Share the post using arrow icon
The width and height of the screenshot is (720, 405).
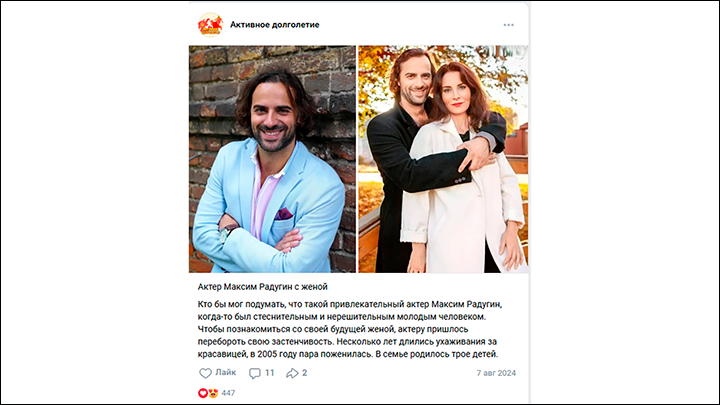(x=292, y=373)
